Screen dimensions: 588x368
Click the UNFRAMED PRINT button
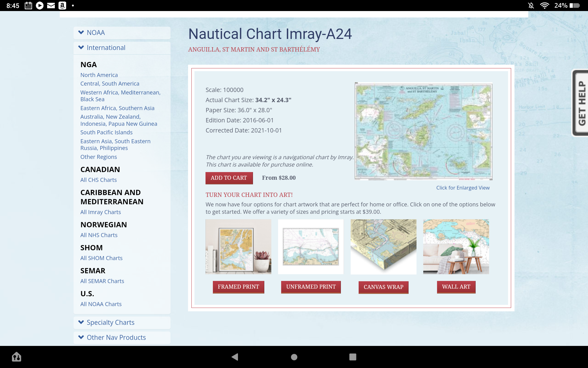coord(311,287)
